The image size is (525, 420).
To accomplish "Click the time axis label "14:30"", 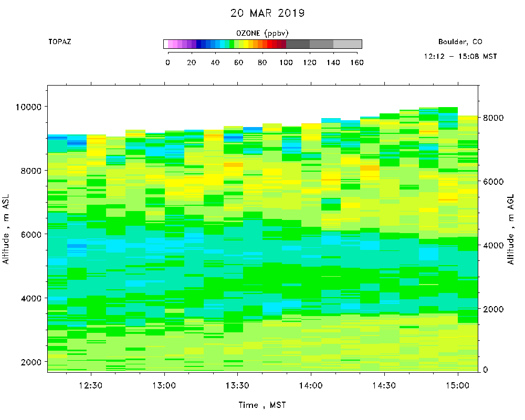I will tap(384, 385).
